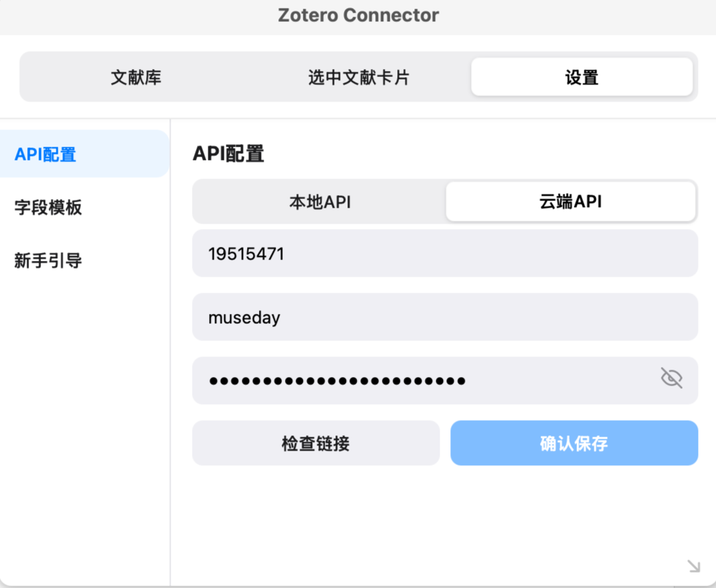Image resolution: width=716 pixels, height=588 pixels.
Task: Click the resize arrow in bottom-right corner
Action: click(693, 565)
